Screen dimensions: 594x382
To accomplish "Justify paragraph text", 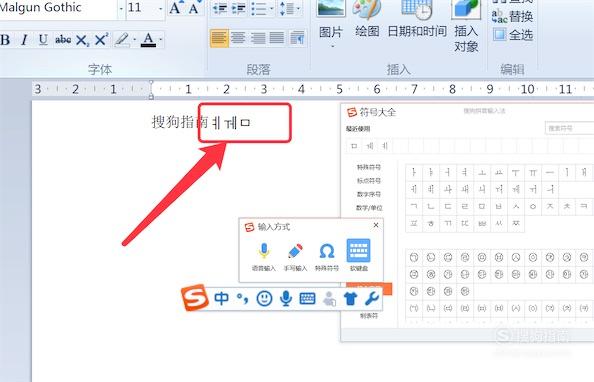I will (x=277, y=38).
